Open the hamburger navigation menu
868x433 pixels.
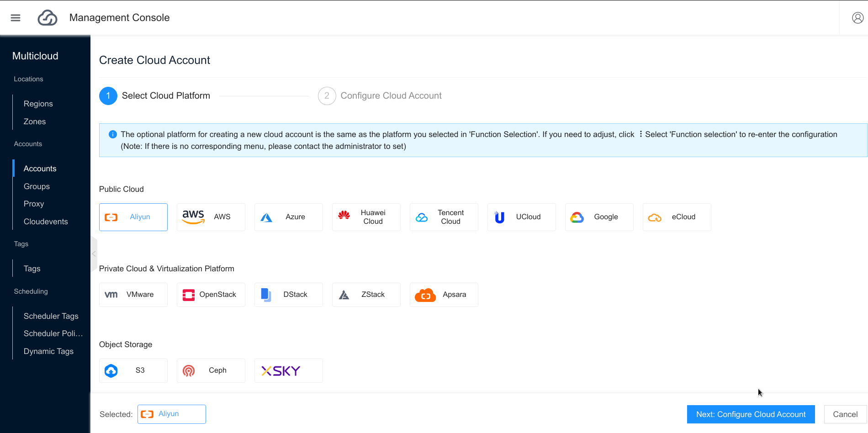[x=16, y=18]
